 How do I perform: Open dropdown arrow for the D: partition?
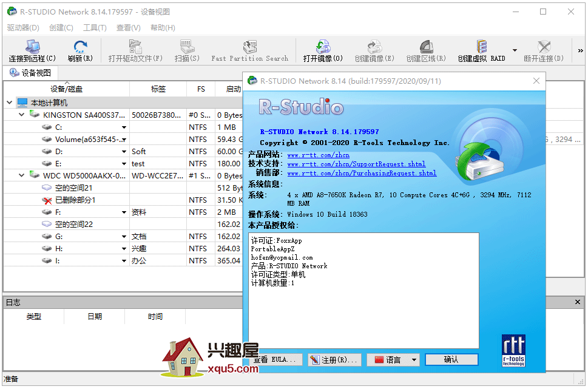(x=124, y=152)
